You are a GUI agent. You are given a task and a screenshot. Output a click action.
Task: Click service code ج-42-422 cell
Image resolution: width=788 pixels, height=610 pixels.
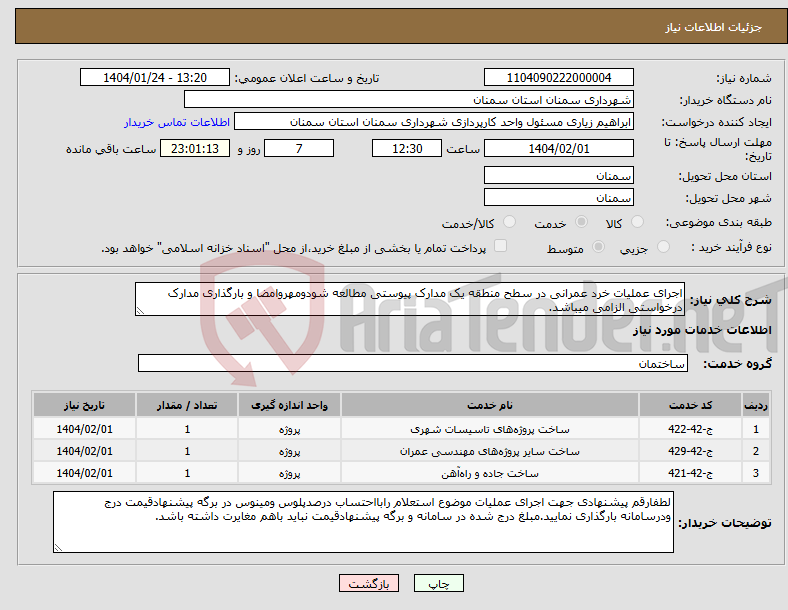(x=691, y=429)
